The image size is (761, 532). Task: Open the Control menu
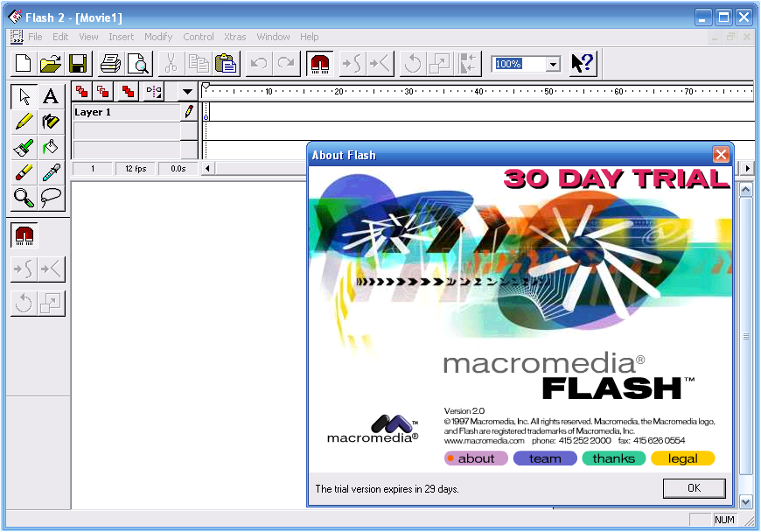click(x=198, y=37)
